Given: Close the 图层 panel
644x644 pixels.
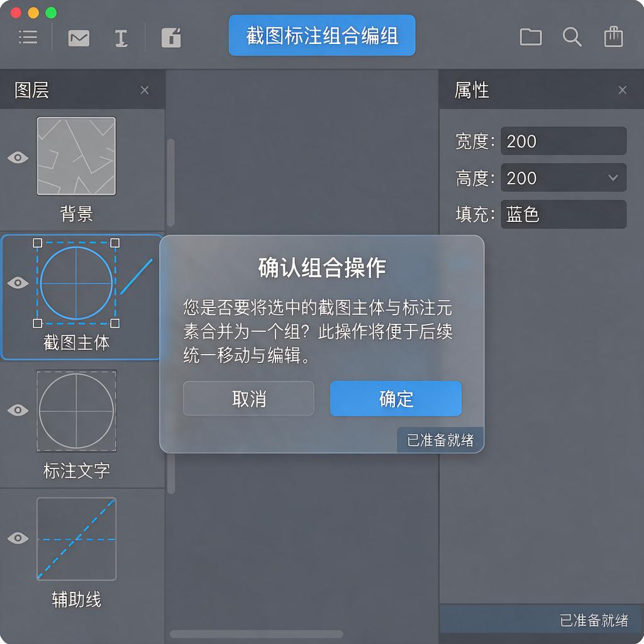Looking at the screenshot, I should click(x=145, y=91).
